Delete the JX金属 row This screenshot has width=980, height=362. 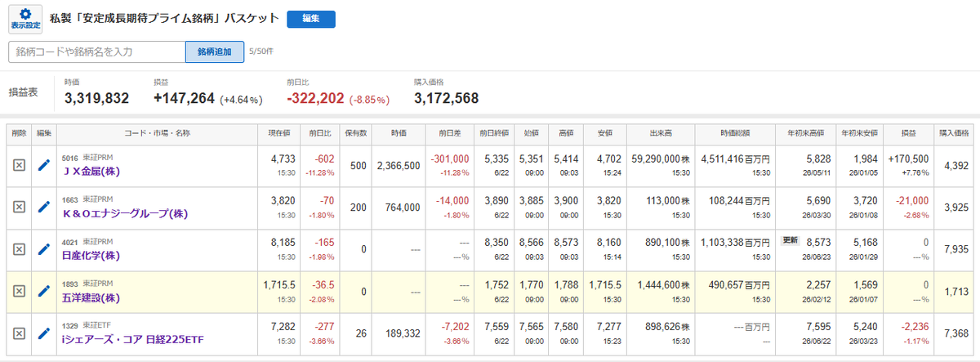click(x=20, y=165)
